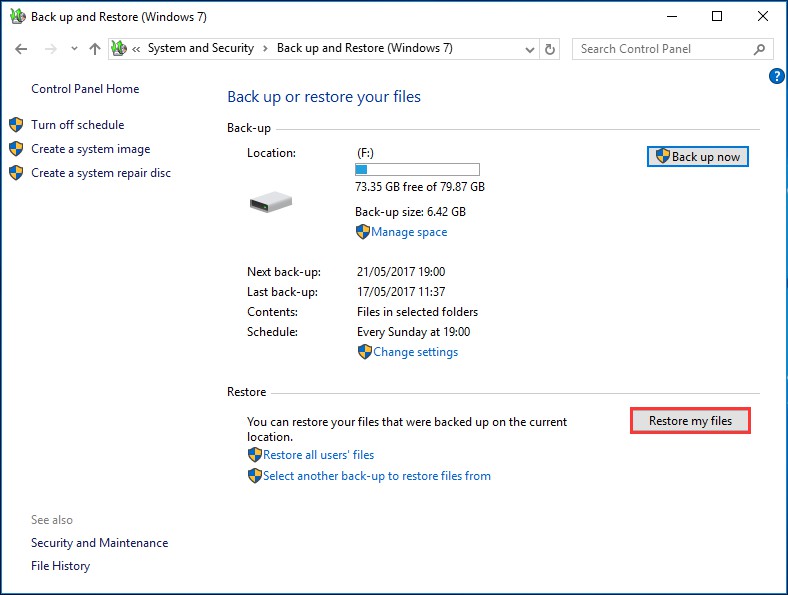Image resolution: width=788 pixels, height=595 pixels.
Task: Click System and Security breadcrumb
Action: coord(201,48)
